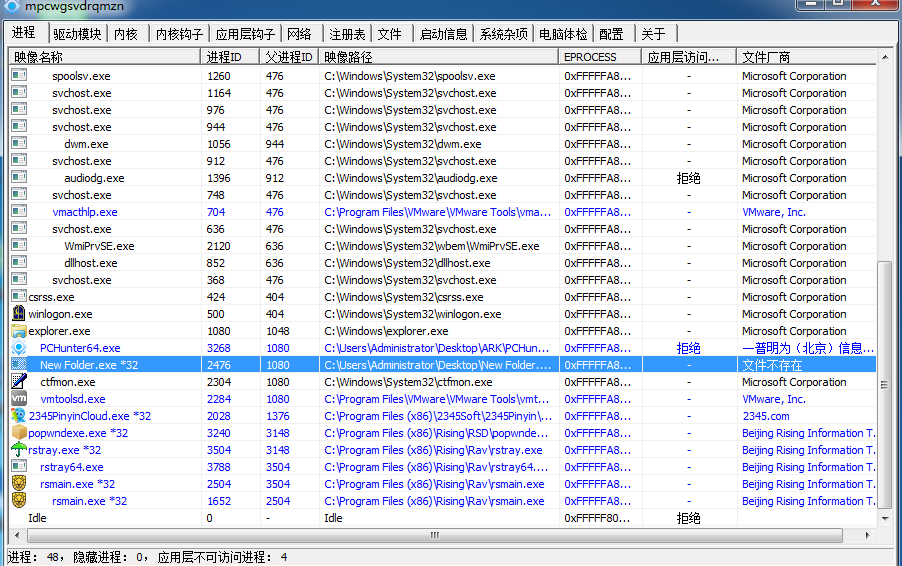Click the 一普明为 (北京) vendor cell

click(808, 348)
